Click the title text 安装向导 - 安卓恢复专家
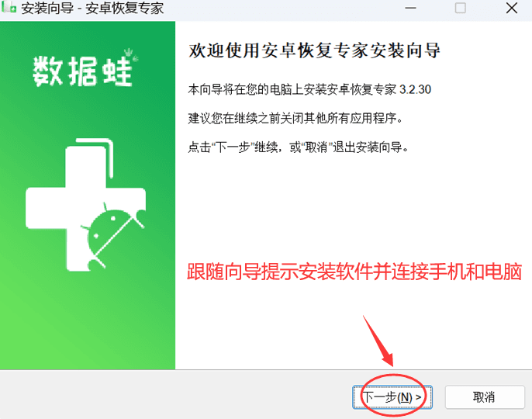Image resolution: width=532 pixels, height=419 pixels. (92, 9)
